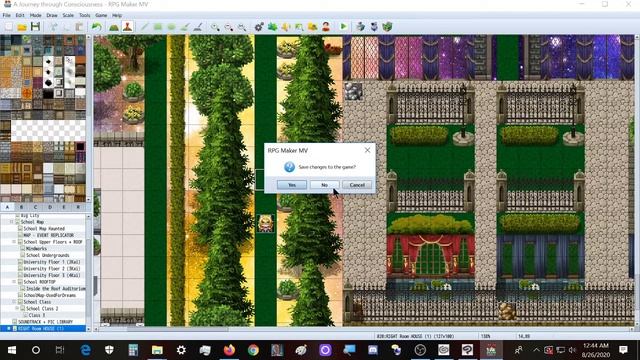Click No in the save changes dialog
640x360 pixels.
click(x=324, y=185)
